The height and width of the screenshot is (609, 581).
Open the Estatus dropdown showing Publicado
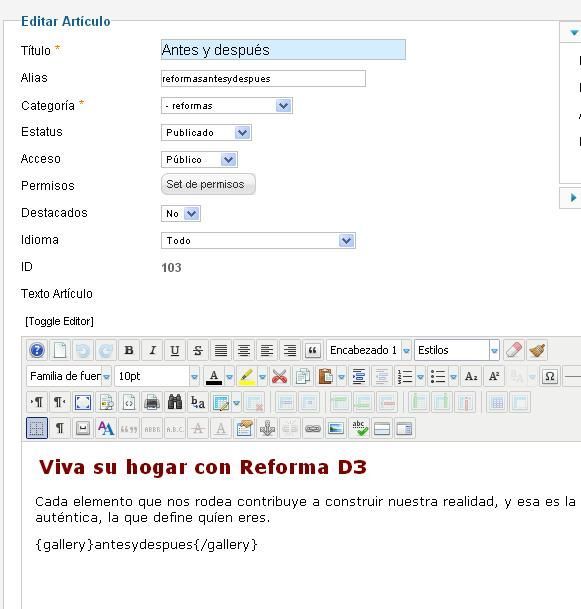[206, 132]
